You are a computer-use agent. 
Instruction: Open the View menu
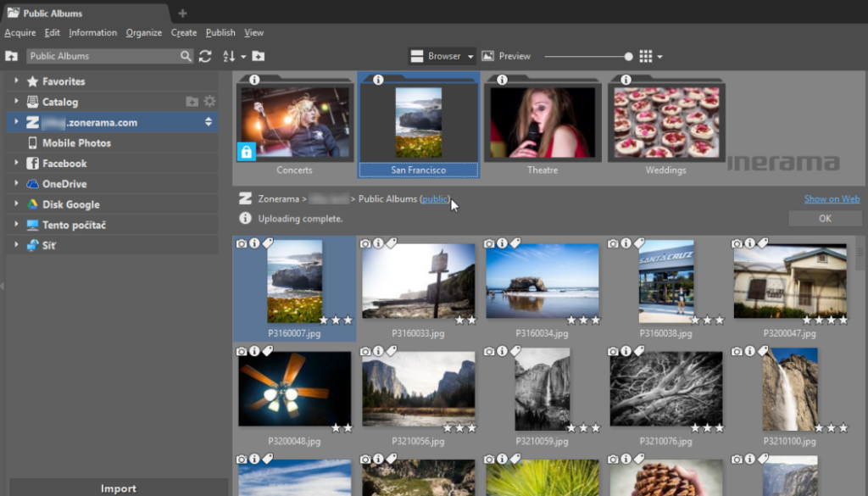[x=254, y=33]
